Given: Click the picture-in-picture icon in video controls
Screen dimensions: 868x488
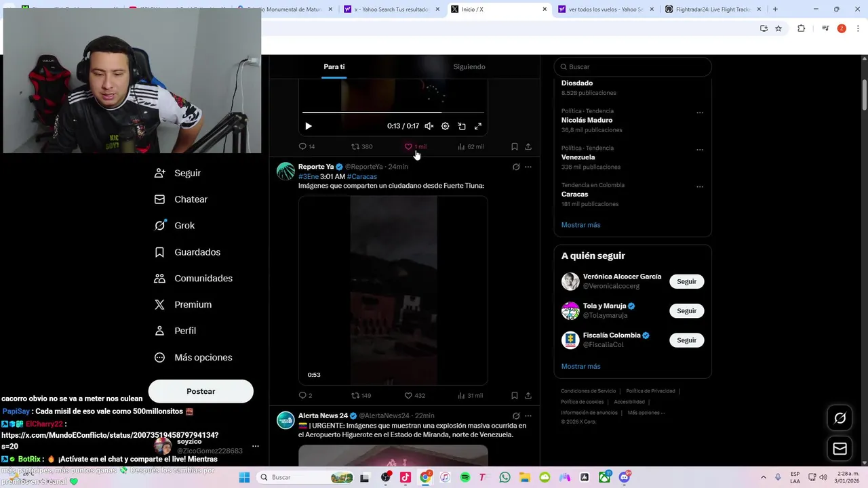Looking at the screenshot, I should pyautogui.click(x=462, y=126).
